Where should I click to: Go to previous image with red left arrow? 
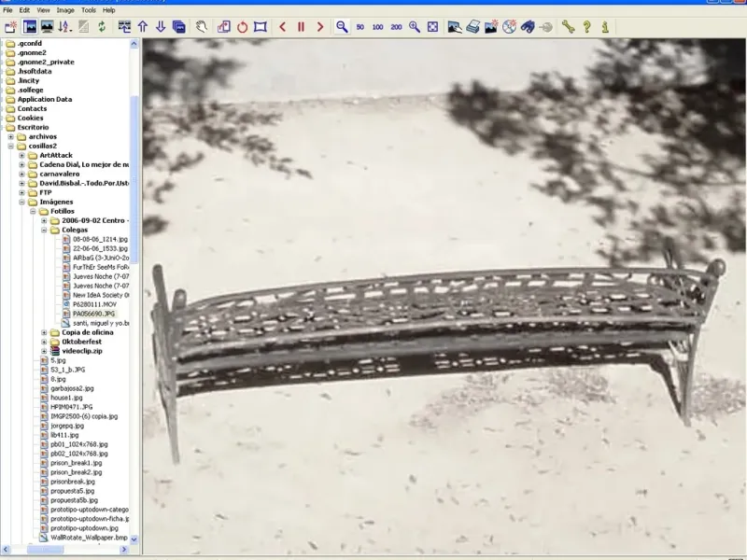click(x=282, y=27)
